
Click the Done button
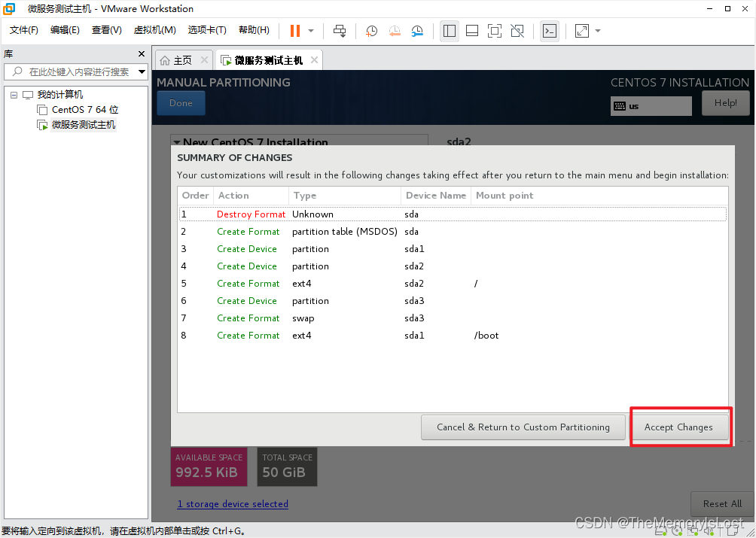[181, 102]
